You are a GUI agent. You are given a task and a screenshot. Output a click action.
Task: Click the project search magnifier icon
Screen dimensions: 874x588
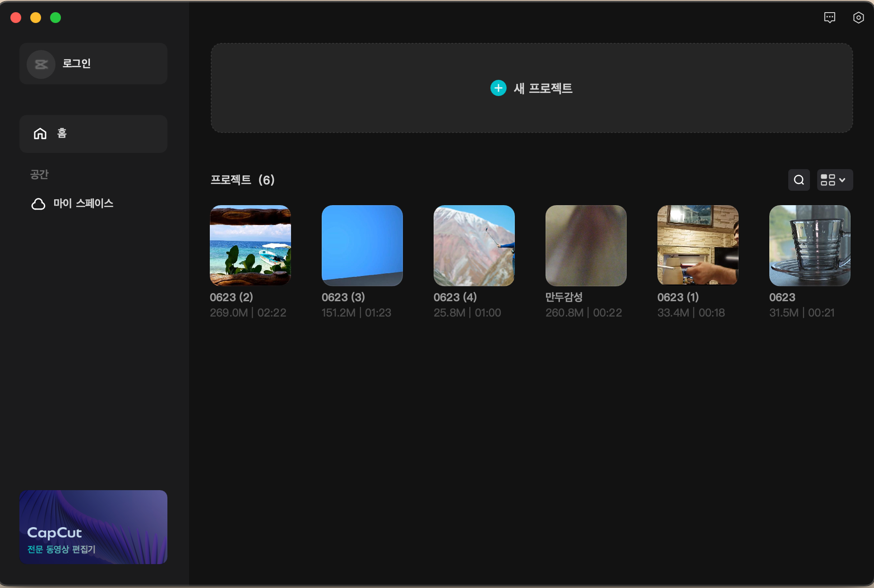[x=799, y=180]
